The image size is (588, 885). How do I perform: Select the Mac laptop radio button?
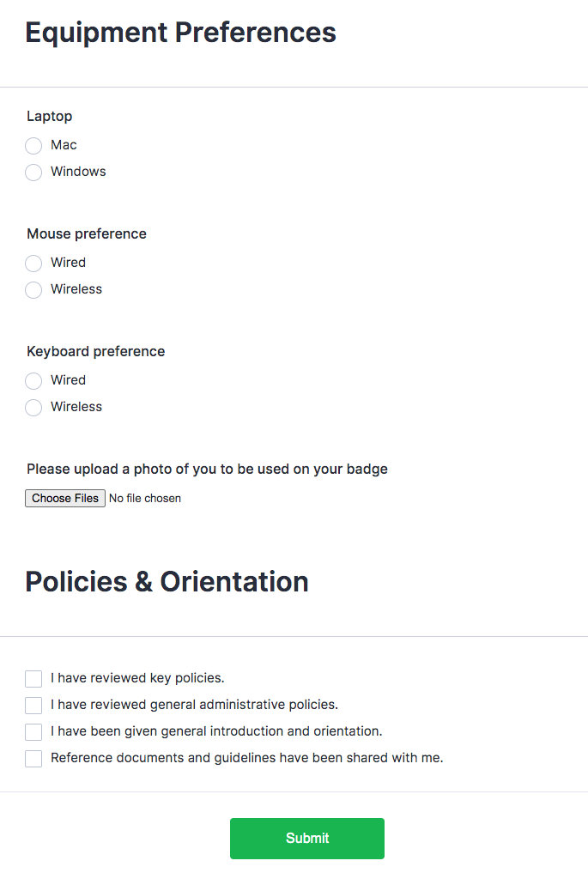pos(33,146)
